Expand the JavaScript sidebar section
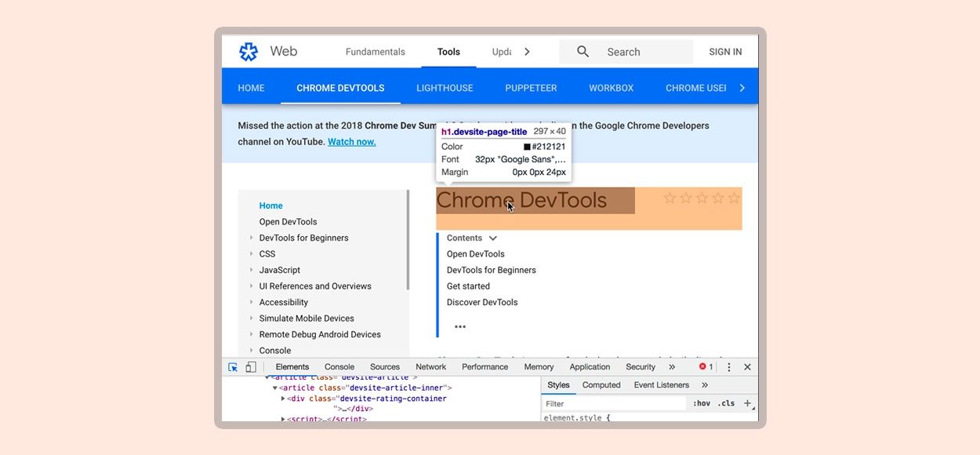Screen dimensions: 980x455 coord(251,270)
